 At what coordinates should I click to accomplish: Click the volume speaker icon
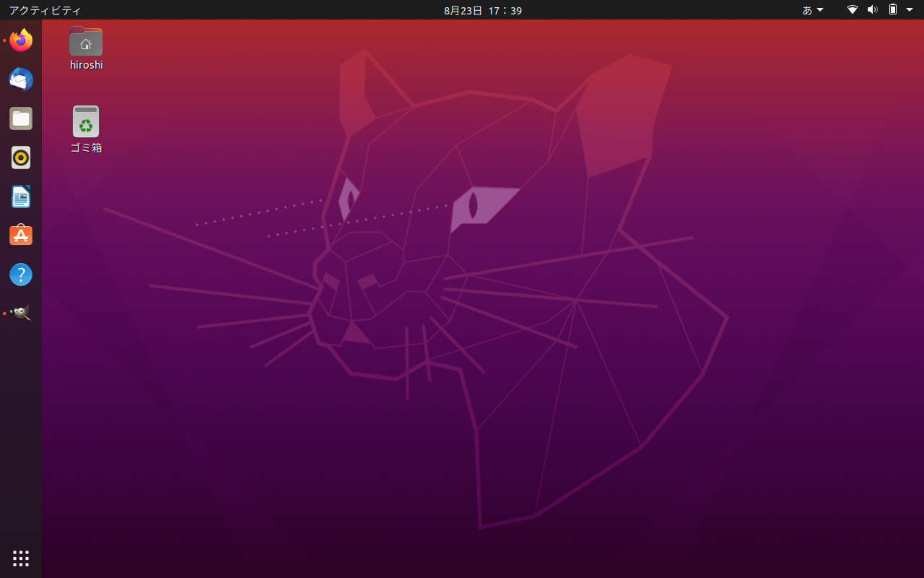pyautogui.click(x=872, y=10)
